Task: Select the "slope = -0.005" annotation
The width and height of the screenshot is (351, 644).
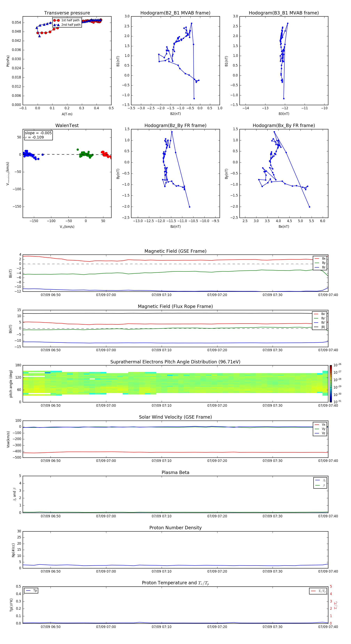Action: (x=38, y=133)
